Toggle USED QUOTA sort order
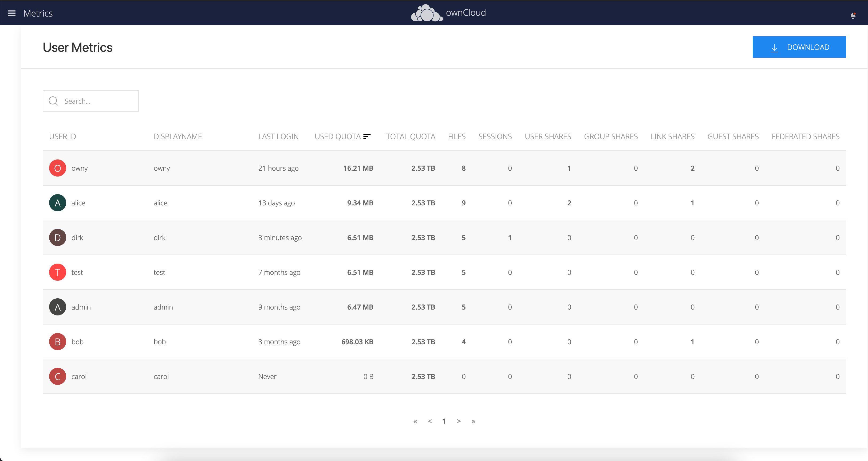This screenshot has width=868, height=461. tap(338, 136)
